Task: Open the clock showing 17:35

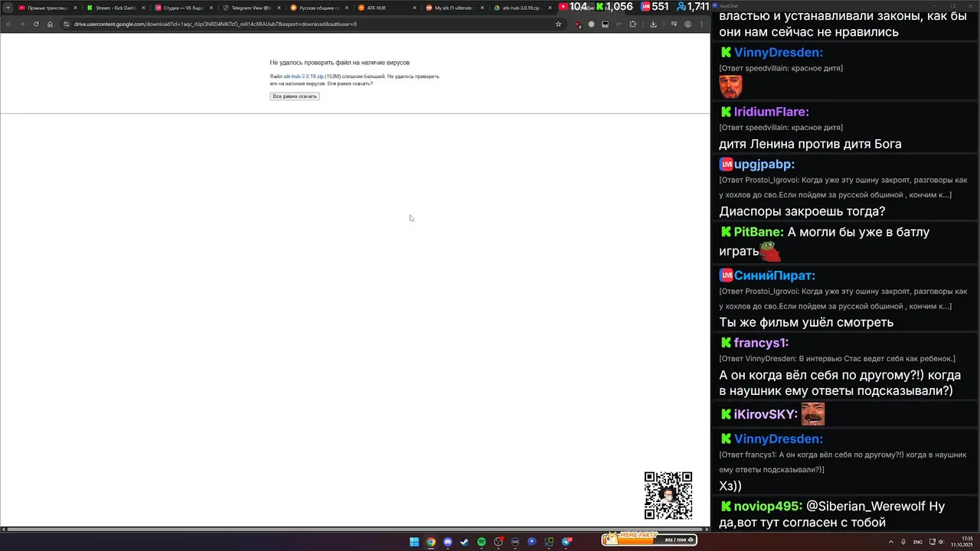Action: 962,542
